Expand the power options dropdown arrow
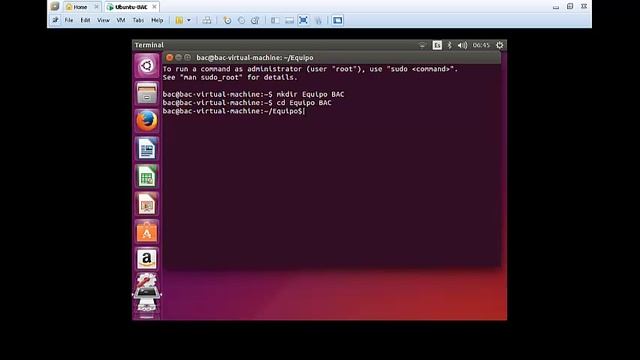Image resolution: width=640 pixels, height=360 pixels. pyautogui.click(x=189, y=20)
